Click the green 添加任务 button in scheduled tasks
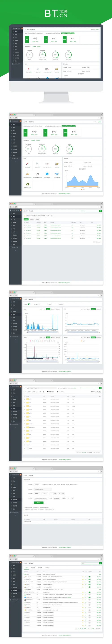Viewport: 112px width, 644px height. tap(39, 503)
